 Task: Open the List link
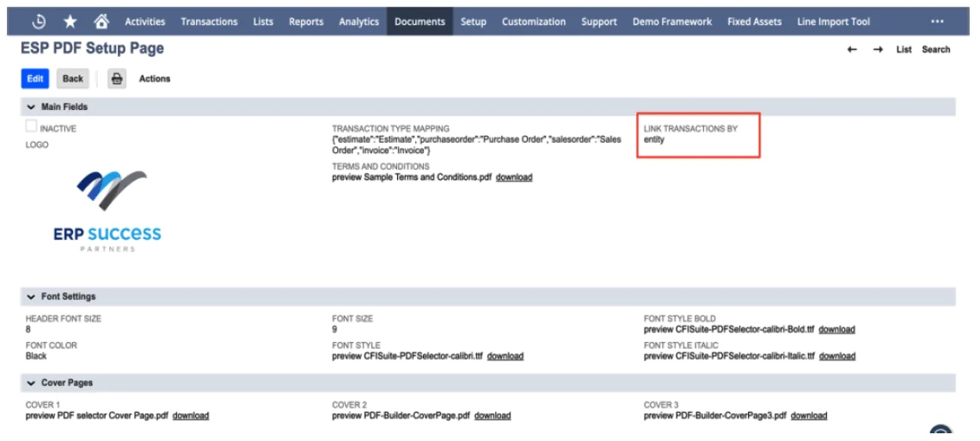coord(903,50)
